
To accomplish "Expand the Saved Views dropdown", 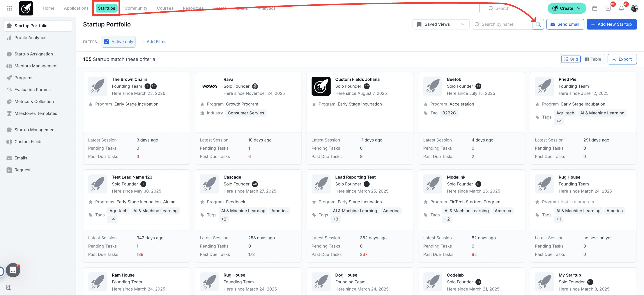I will [x=441, y=24].
